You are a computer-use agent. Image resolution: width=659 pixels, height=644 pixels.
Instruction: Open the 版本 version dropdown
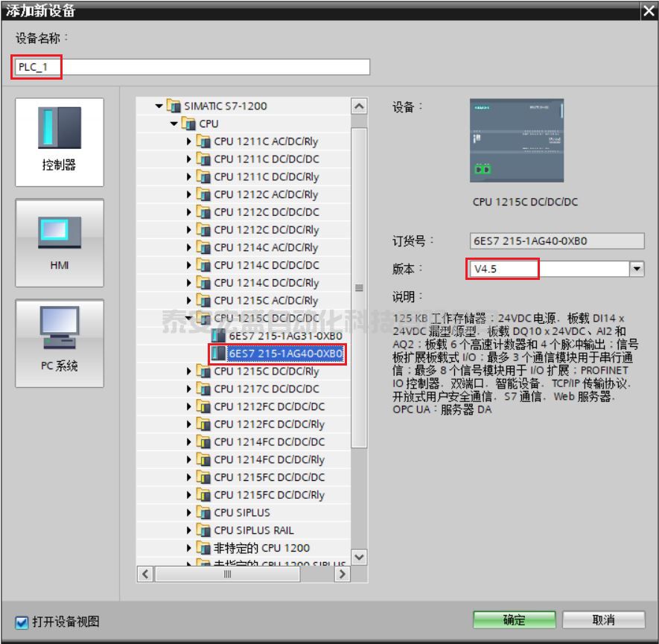[638, 270]
